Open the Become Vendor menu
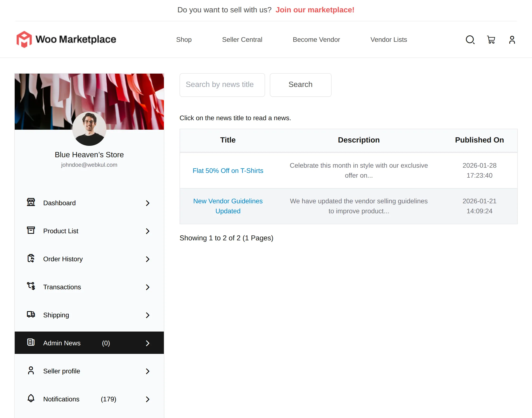Viewport: 532px width, 418px height. click(316, 39)
